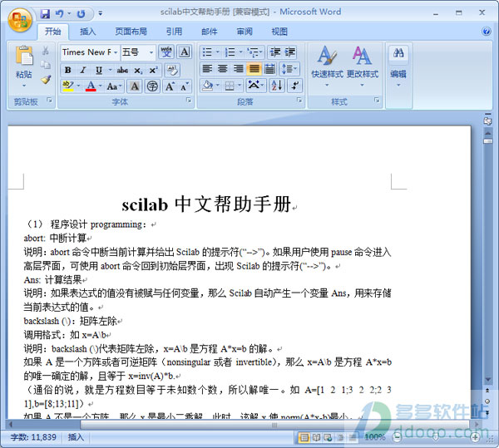Align text left
The height and width of the screenshot is (448, 499).
(x=207, y=68)
